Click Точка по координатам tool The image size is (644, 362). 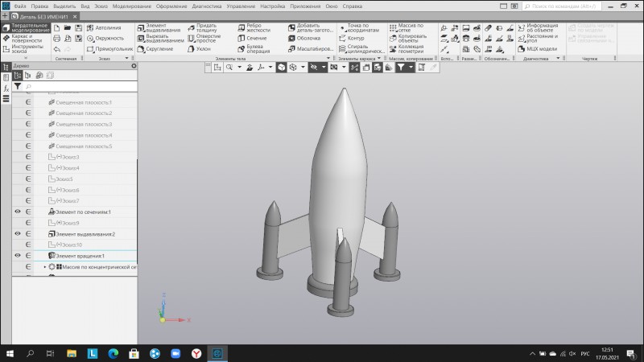(359, 27)
